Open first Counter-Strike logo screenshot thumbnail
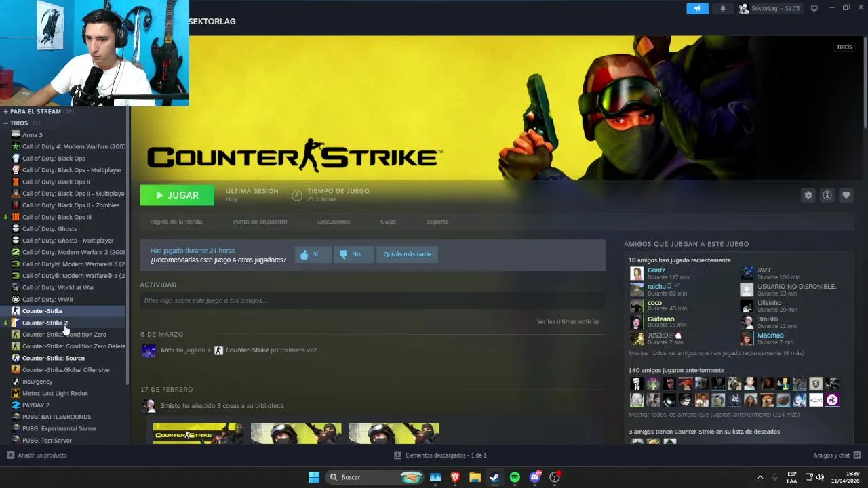The height and width of the screenshot is (488, 868). coord(198,433)
